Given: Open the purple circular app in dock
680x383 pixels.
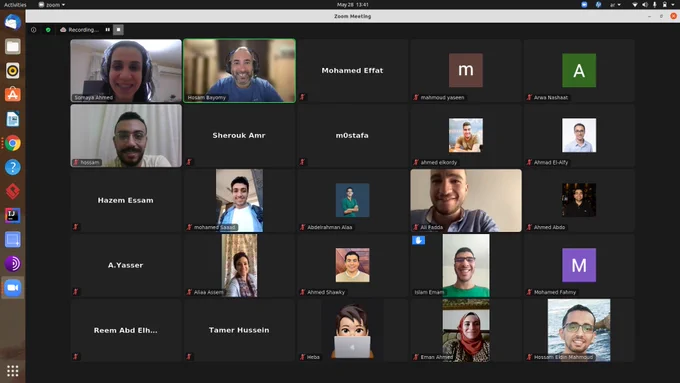Looking at the screenshot, I should coord(13,264).
